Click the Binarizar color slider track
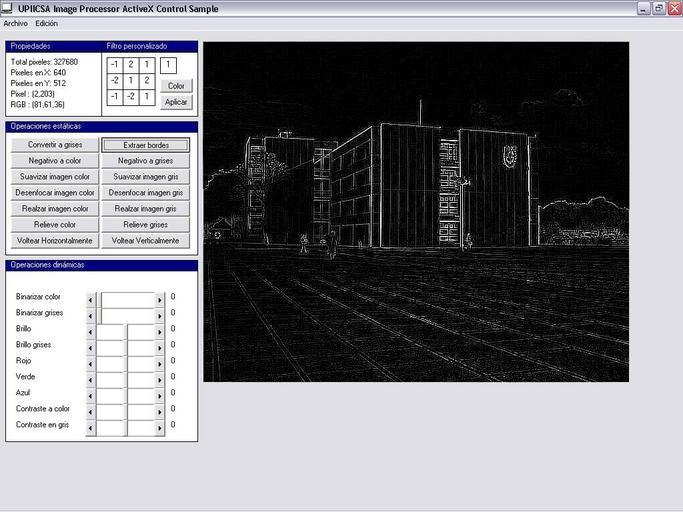 [128, 300]
